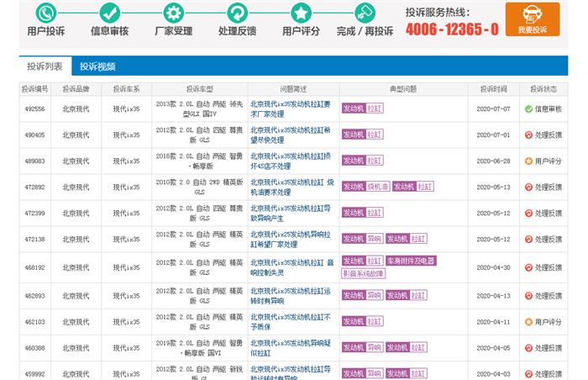Click the 影音系统故障 tag

coord(364,273)
